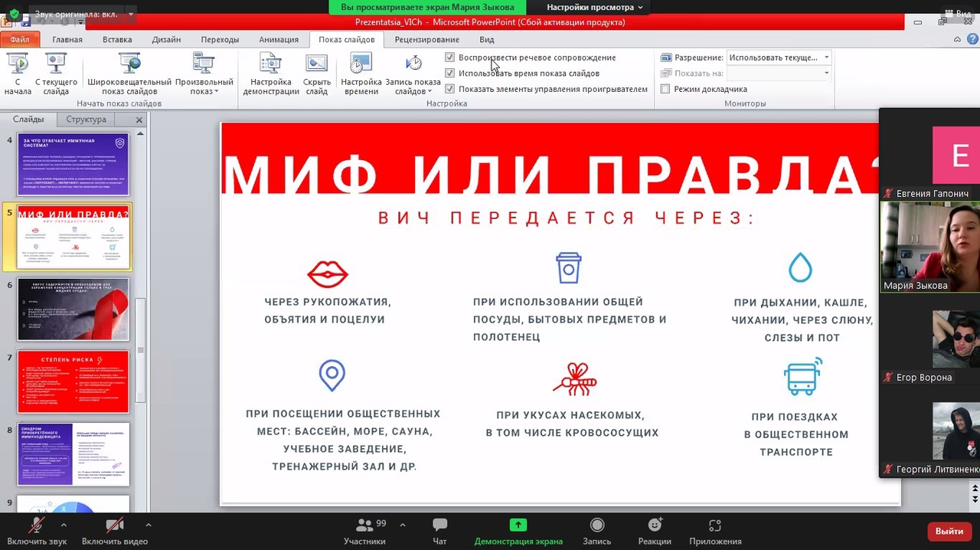Image resolution: width=980 pixels, height=550 pixels.
Task: Switch to the Insert ribbon tab
Action: click(117, 40)
